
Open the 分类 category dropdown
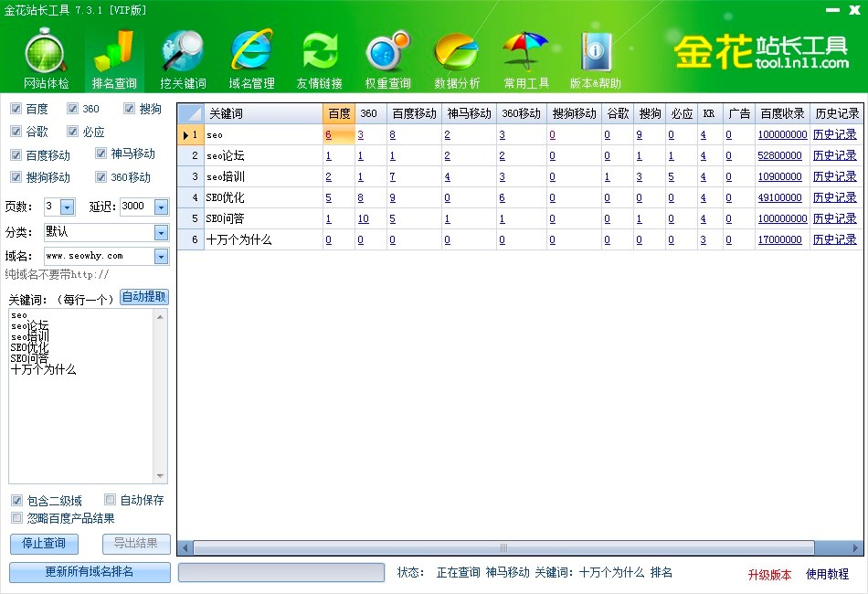pyautogui.click(x=161, y=232)
